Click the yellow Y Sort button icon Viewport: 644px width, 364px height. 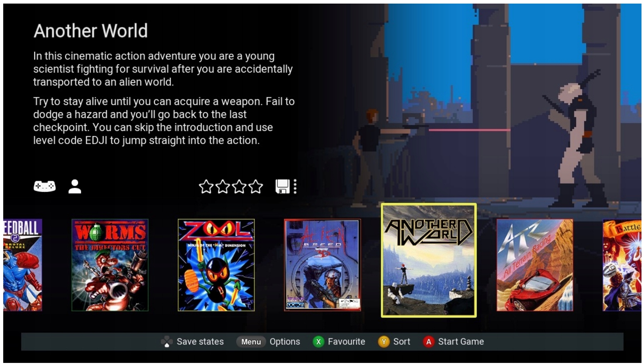(384, 342)
